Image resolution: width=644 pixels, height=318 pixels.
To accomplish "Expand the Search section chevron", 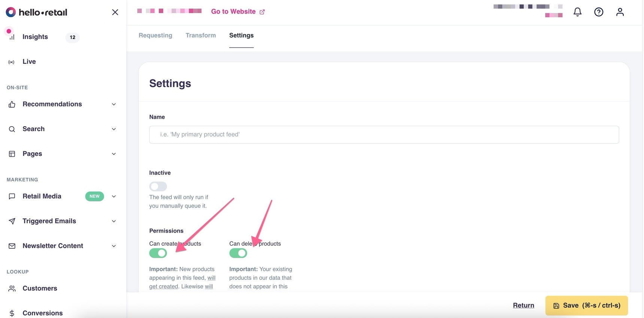I will pos(114,129).
